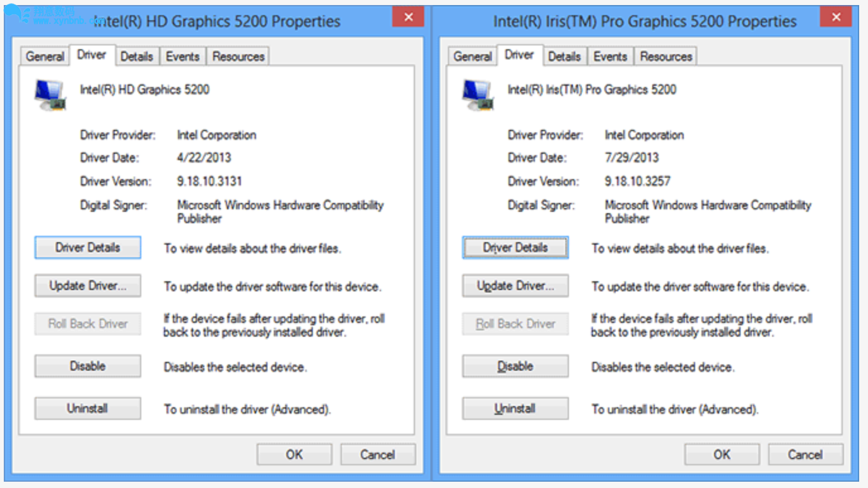Image resolution: width=868 pixels, height=488 pixels.
Task: Click Driver Date label in Iris Pro window
Action: [537, 158]
